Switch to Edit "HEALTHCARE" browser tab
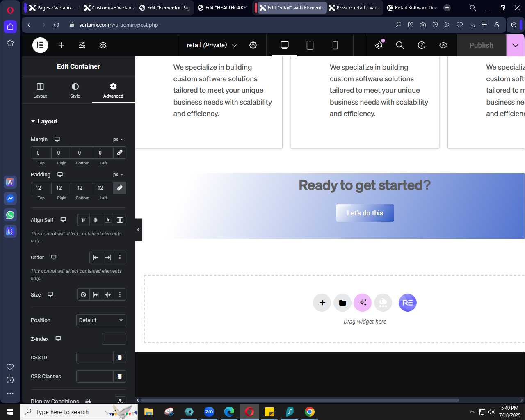The width and height of the screenshot is (525, 420). point(223,7)
